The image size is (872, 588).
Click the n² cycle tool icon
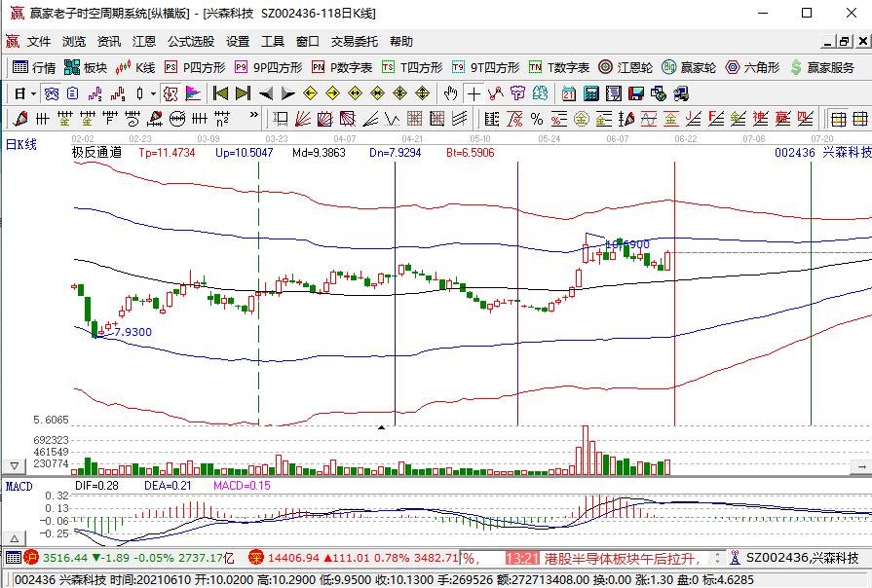pyautogui.click(x=222, y=119)
